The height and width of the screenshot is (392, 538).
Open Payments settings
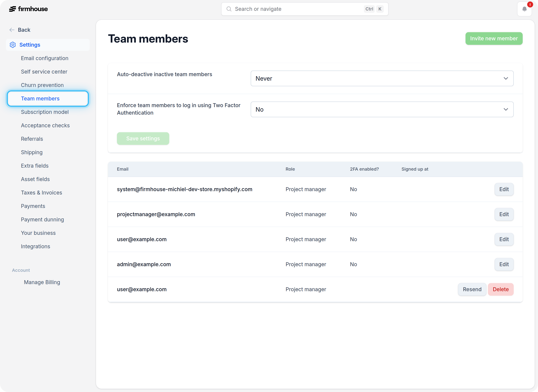click(33, 206)
